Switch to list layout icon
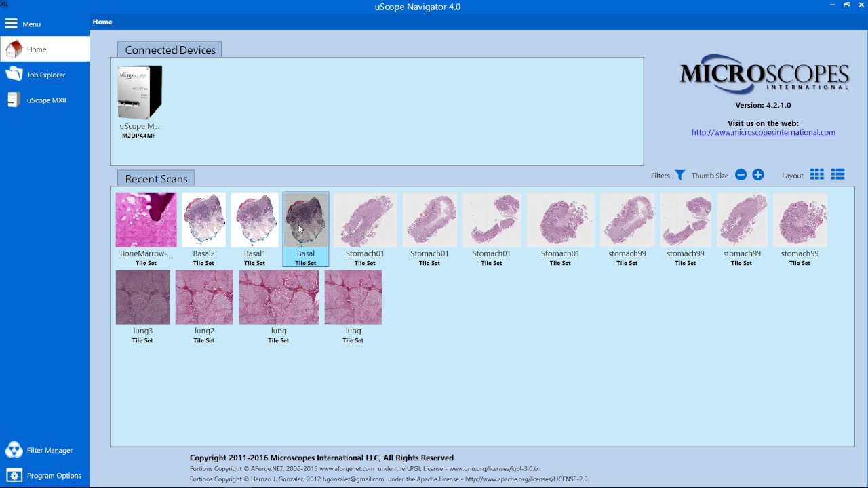This screenshot has height=488, width=868. click(x=838, y=174)
